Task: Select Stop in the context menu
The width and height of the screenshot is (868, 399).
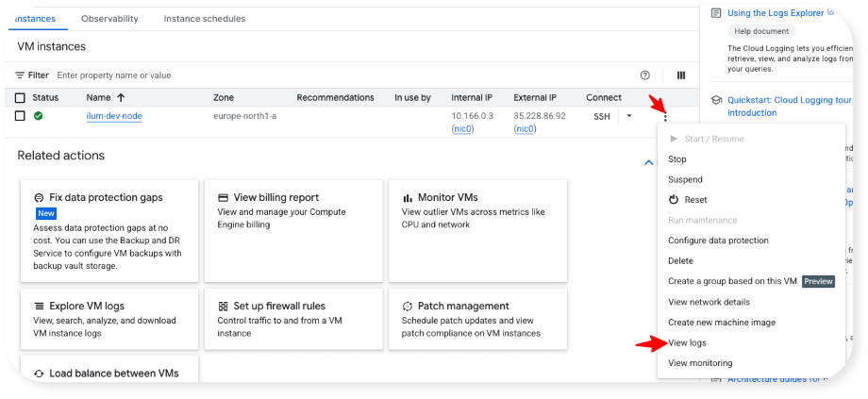Action: click(677, 159)
